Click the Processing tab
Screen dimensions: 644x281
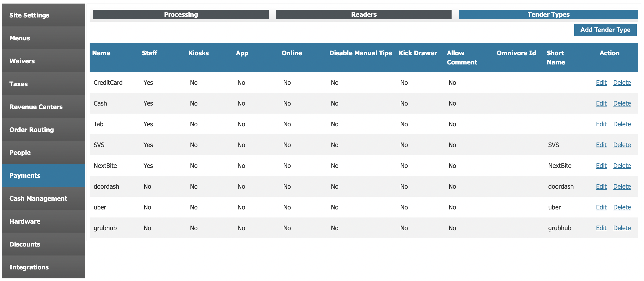coord(180,14)
